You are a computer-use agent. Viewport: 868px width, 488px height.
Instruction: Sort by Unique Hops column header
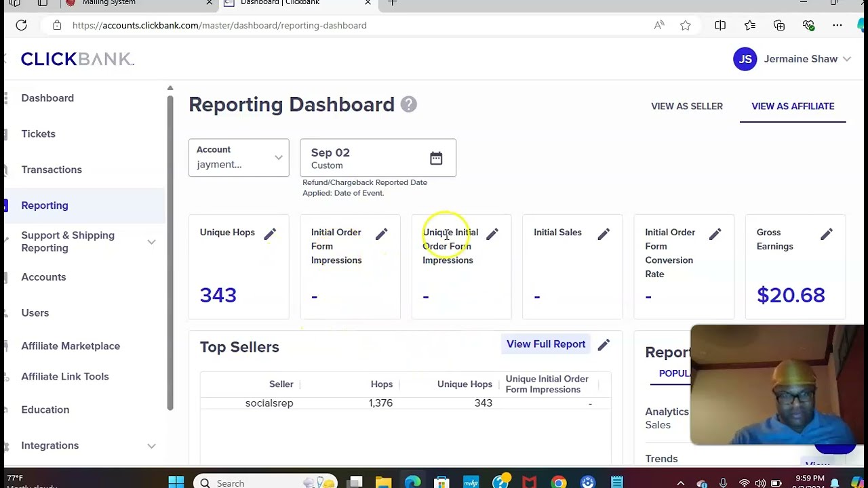pos(465,384)
